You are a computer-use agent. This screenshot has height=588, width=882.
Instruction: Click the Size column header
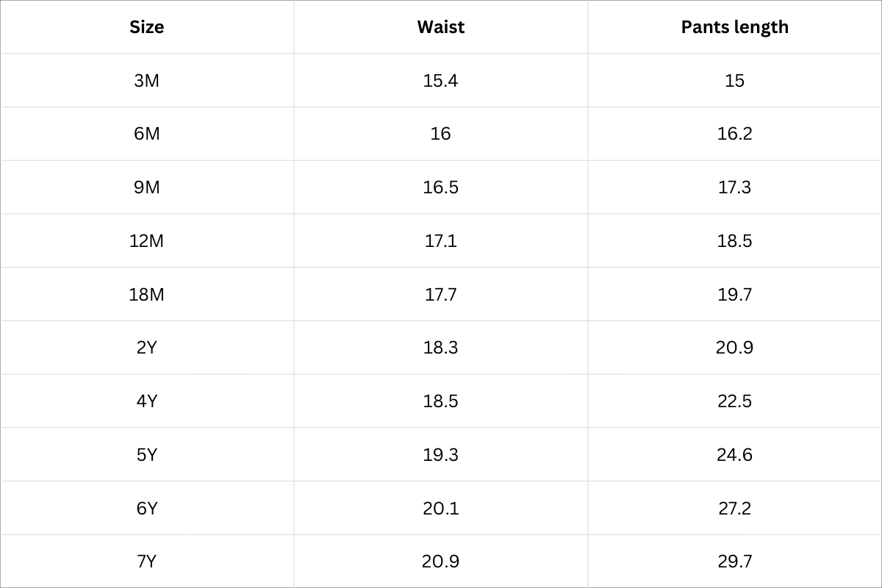(147, 27)
